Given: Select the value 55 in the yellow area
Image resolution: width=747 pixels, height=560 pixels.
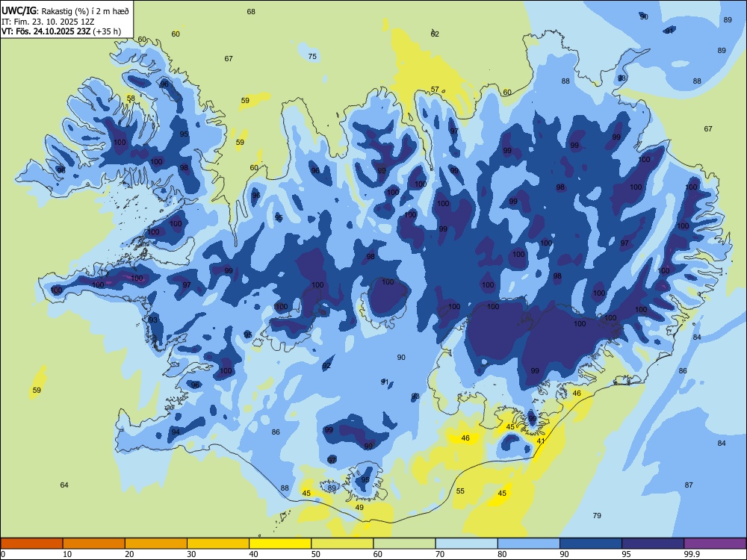Looking at the screenshot, I should (460, 491).
